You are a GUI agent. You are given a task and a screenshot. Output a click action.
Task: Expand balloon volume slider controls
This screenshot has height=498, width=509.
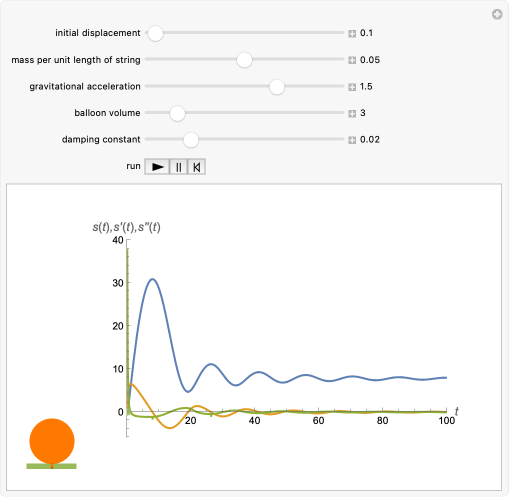[352, 113]
